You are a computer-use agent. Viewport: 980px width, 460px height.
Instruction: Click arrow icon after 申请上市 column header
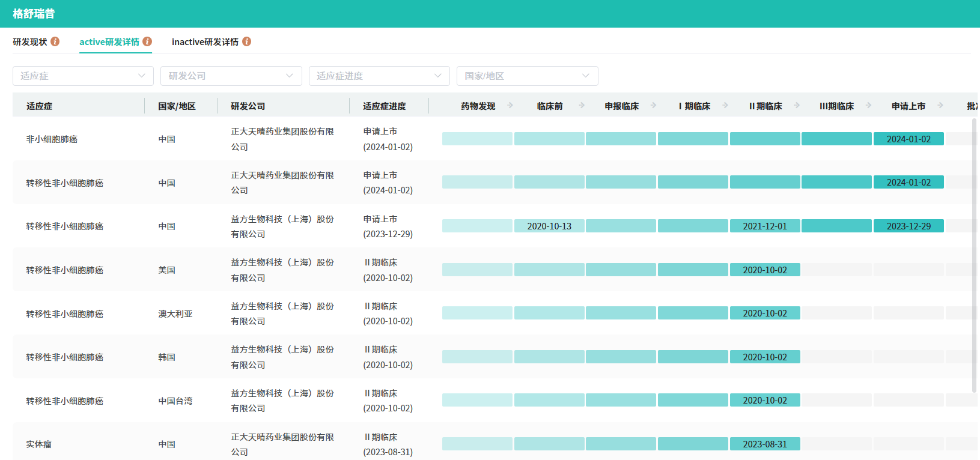coord(940,106)
